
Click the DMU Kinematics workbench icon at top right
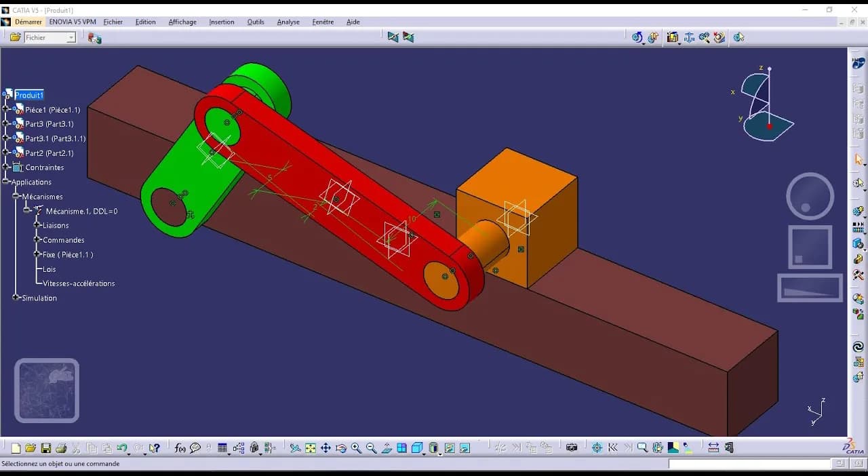coord(858,63)
